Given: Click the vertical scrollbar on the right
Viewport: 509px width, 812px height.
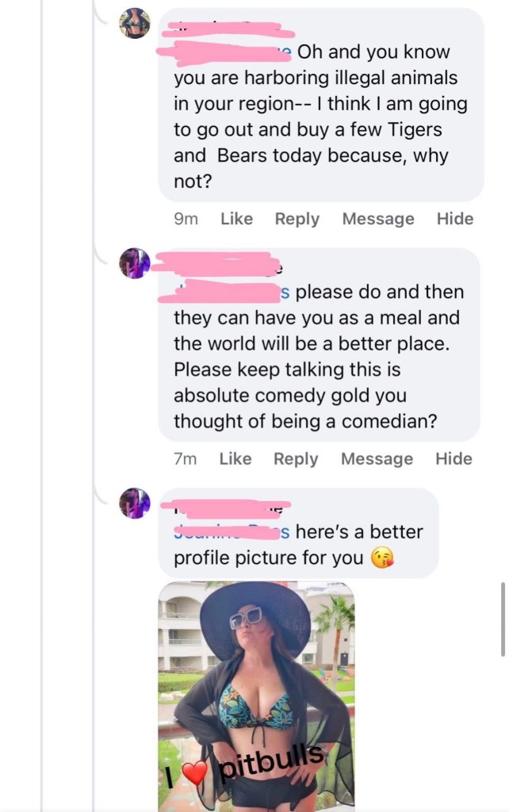Looking at the screenshot, I should coord(503,619).
